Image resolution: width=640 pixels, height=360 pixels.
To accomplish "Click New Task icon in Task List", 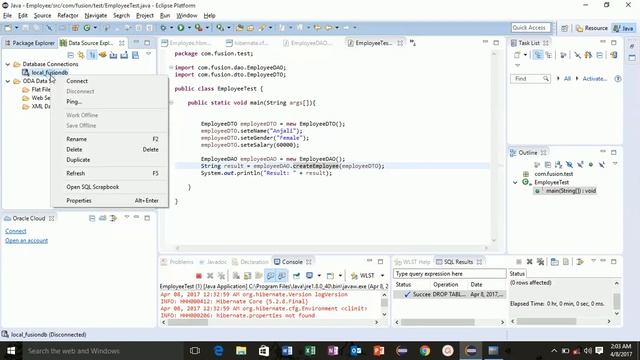I will [x=517, y=55].
